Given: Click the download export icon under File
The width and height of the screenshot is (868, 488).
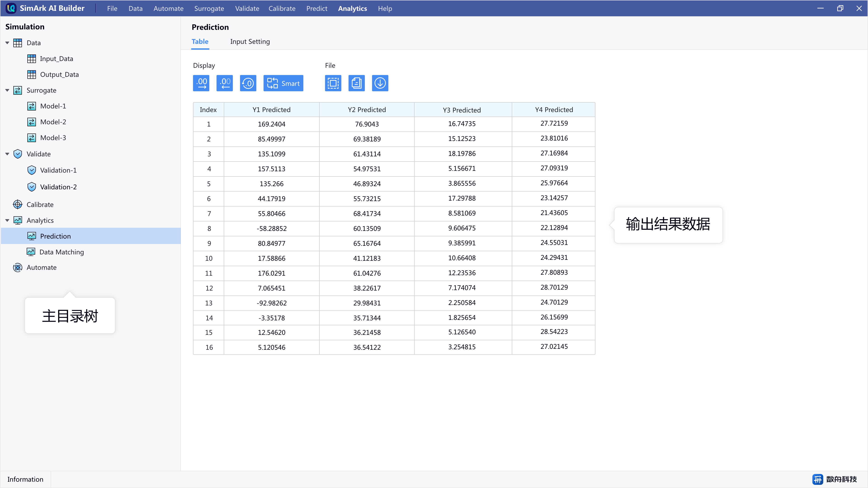Looking at the screenshot, I should coord(380,83).
